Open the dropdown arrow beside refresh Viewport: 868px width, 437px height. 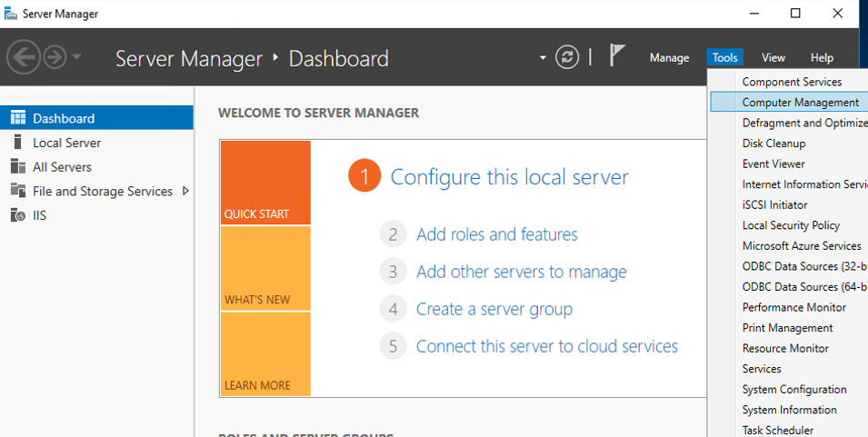[544, 58]
